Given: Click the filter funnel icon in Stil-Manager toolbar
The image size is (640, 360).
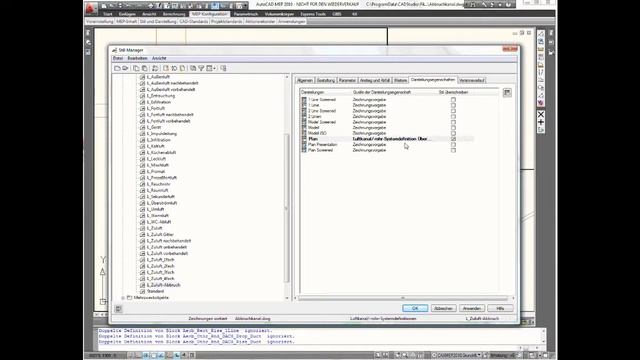Looking at the screenshot, I should (x=201, y=69).
